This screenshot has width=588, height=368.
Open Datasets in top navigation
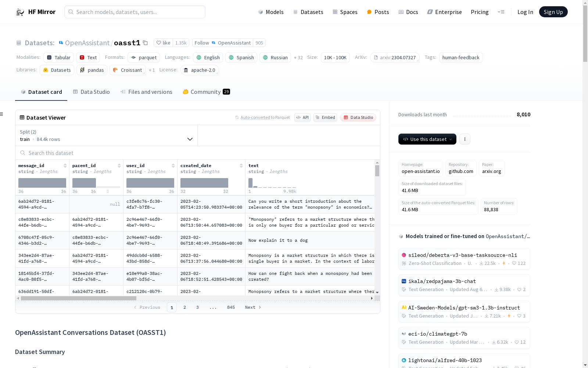308,12
